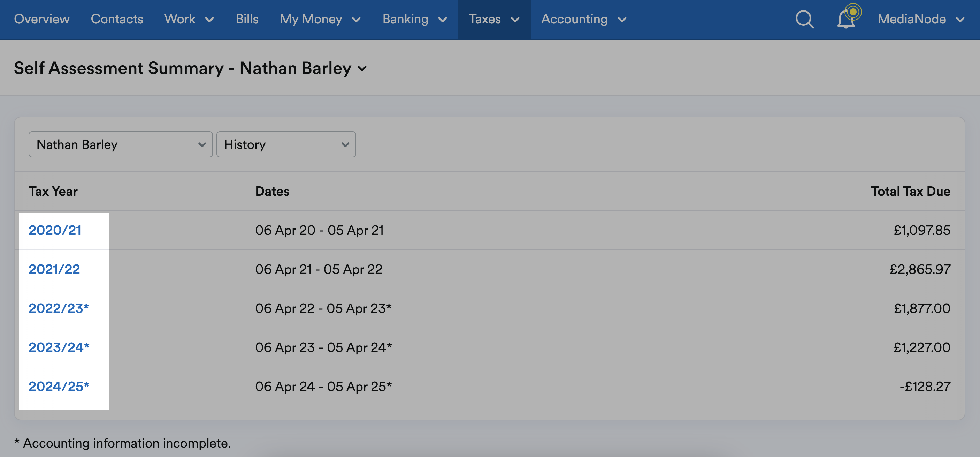Open the Taxes menu
Viewport: 980px width, 457px height.
coord(494,19)
